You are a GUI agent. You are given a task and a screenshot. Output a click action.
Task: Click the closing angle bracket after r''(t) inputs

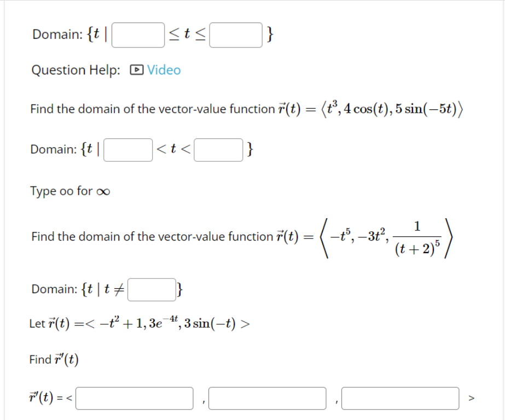pos(471,398)
